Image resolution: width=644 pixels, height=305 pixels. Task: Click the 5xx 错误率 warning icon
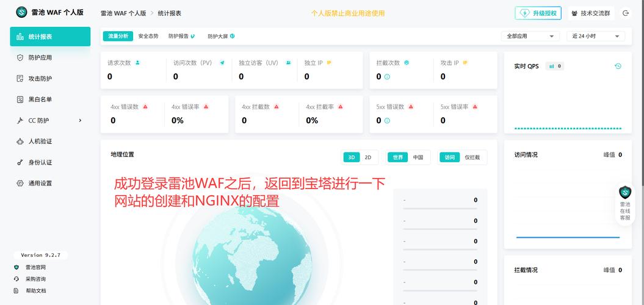pos(475,107)
